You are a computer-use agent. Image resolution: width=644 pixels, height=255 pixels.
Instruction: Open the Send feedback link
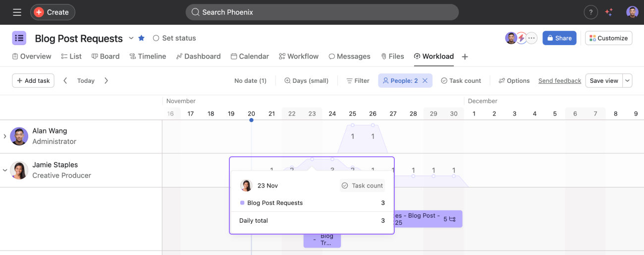tap(559, 81)
